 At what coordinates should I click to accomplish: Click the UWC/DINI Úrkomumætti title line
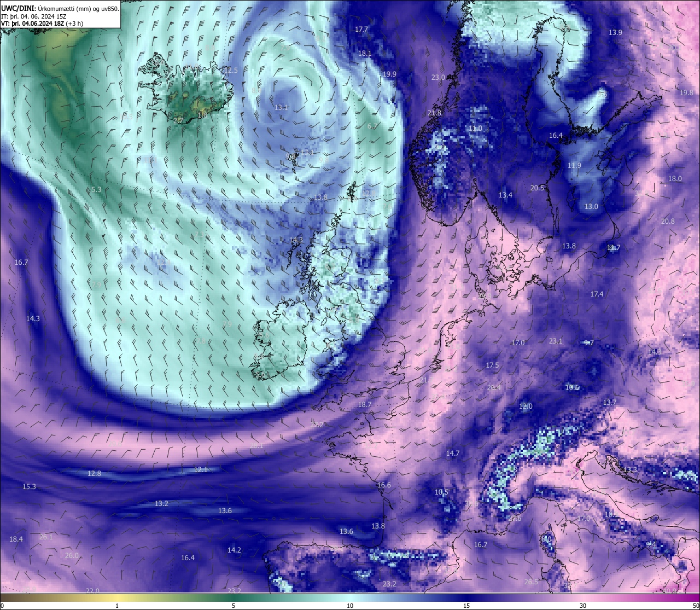(60, 8)
